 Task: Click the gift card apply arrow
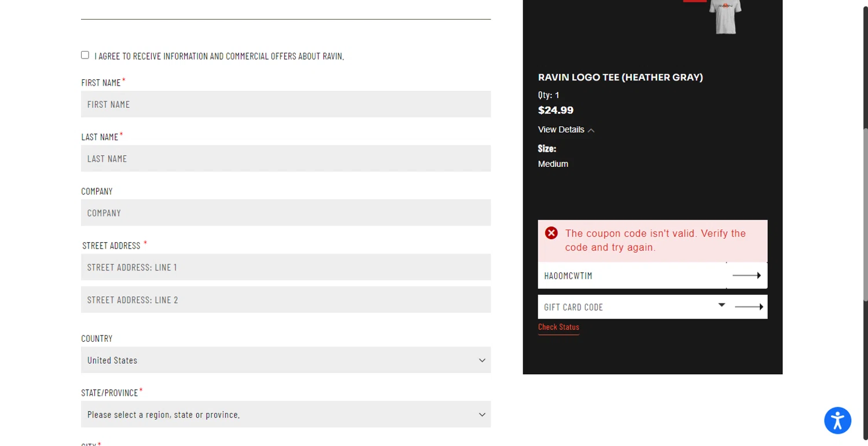coord(749,307)
